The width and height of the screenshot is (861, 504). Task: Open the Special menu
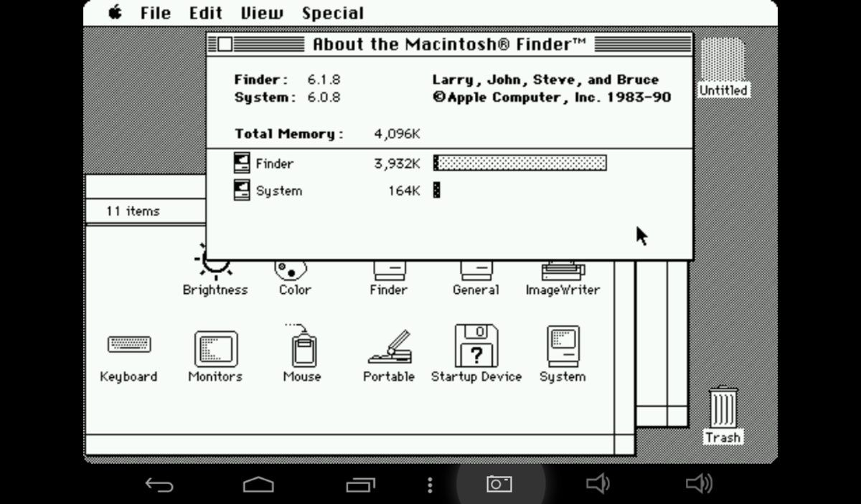click(333, 12)
